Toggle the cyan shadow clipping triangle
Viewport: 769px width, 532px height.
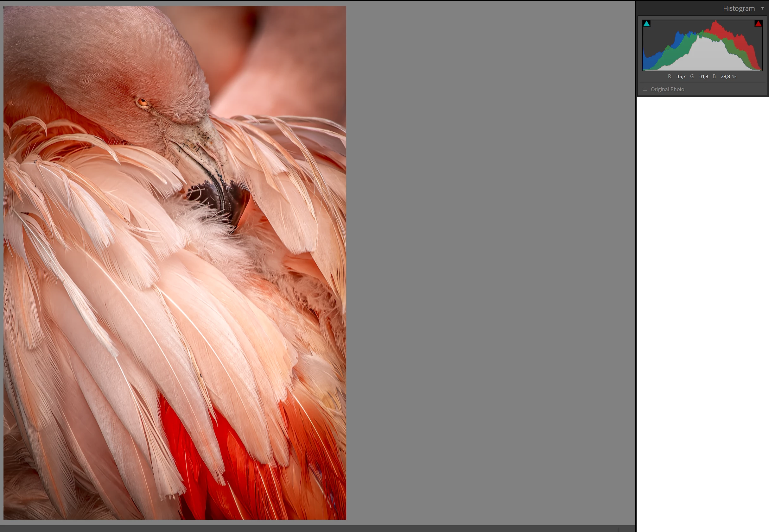(x=646, y=24)
